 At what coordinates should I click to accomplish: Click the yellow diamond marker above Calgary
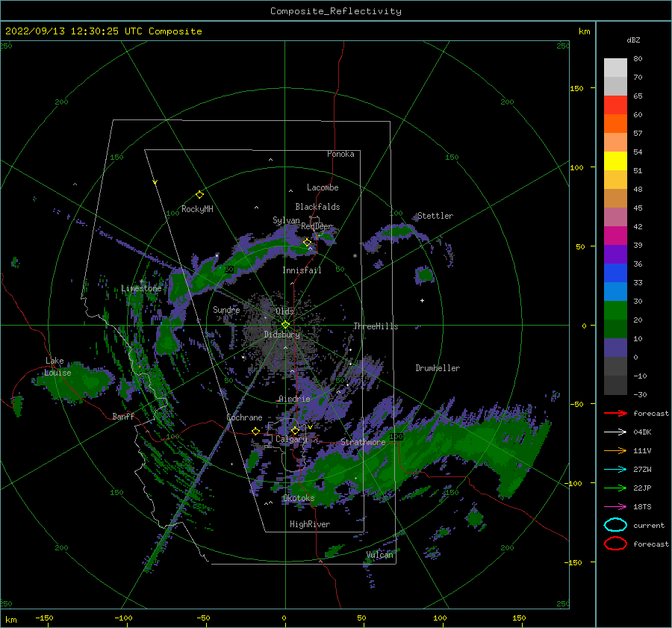(x=295, y=430)
